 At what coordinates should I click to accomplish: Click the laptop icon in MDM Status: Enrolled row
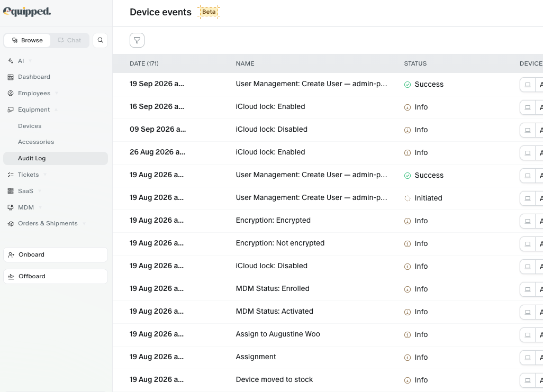[x=528, y=289]
